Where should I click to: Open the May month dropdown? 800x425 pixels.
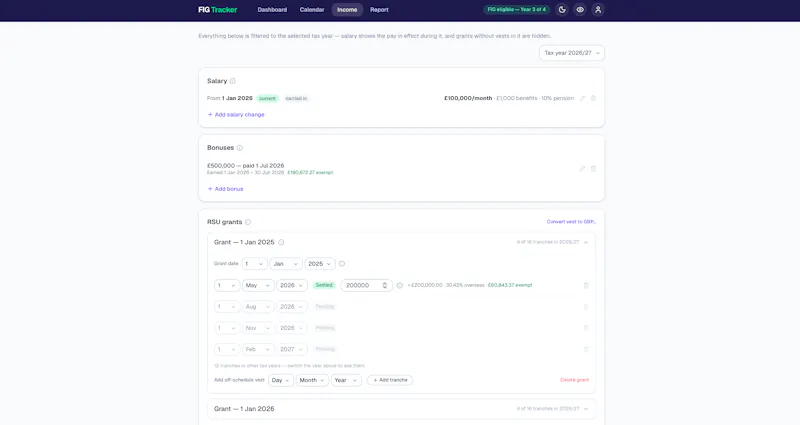pos(258,285)
